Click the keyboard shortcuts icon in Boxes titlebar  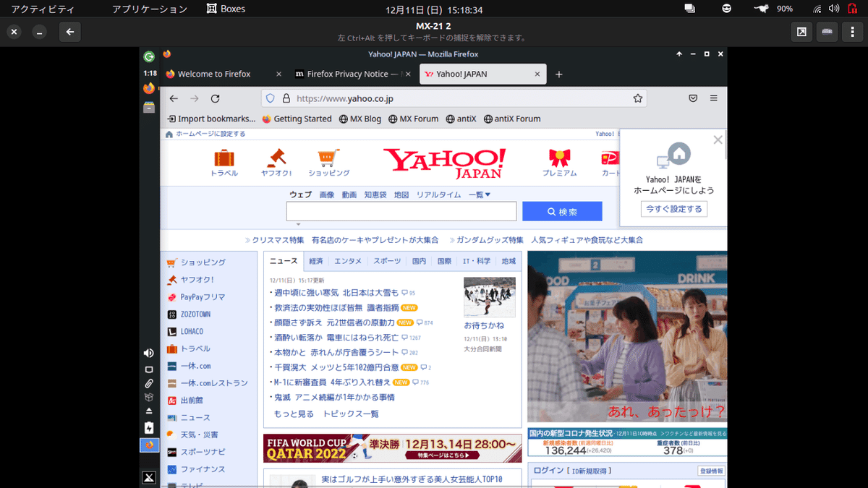tap(827, 32)
